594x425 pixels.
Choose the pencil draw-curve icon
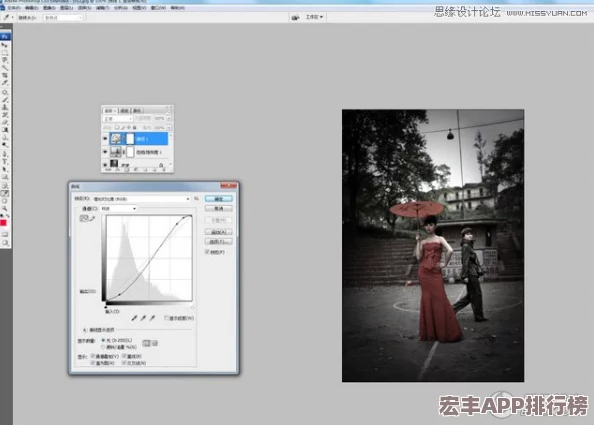[92, 218]
